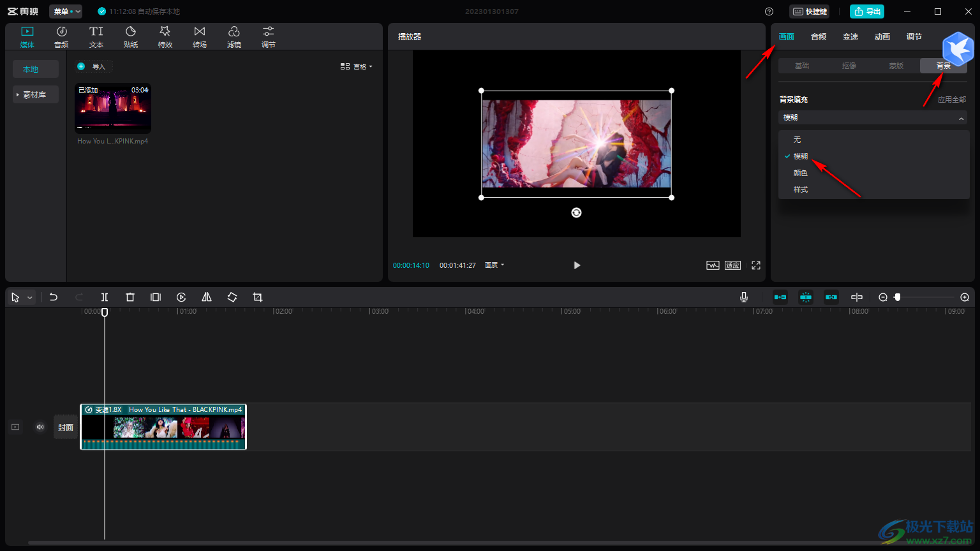Click the redo arrow in timeline toolbar

click(x=79, y=297)
